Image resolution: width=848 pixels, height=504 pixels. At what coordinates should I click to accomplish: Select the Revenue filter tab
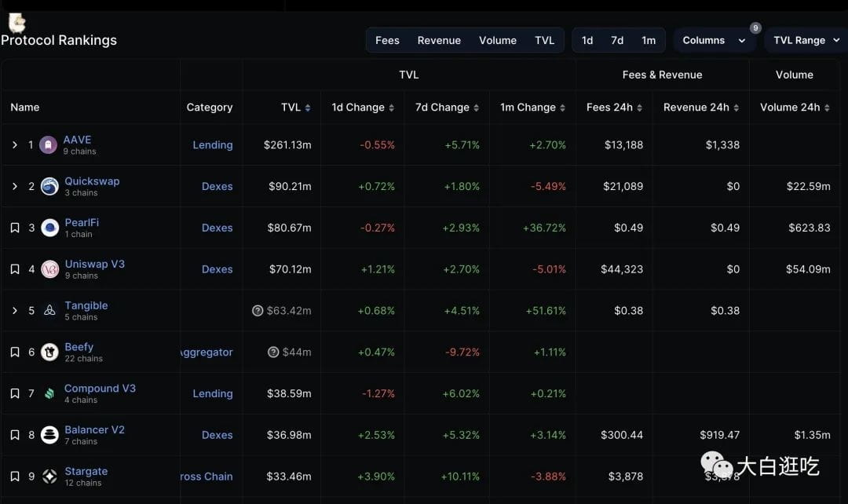click(439, 41)
